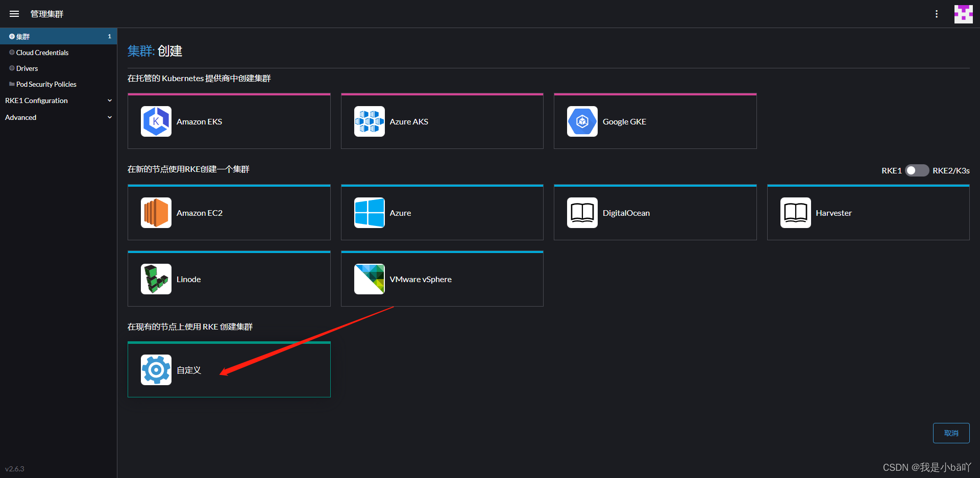Click the 管理集群 header title
This screenshot has height=478, width=980.
[47, 14]
